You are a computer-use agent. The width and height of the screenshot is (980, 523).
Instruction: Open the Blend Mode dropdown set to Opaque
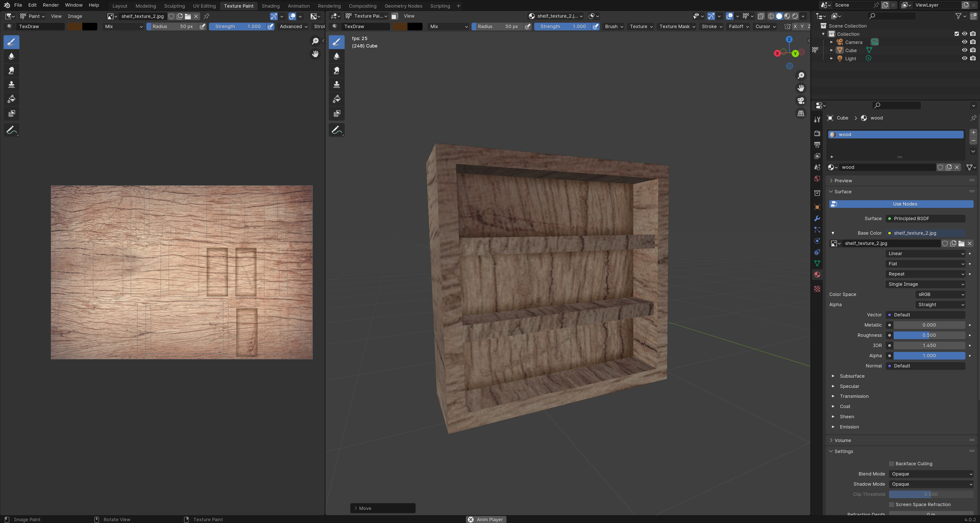point(931,474)
